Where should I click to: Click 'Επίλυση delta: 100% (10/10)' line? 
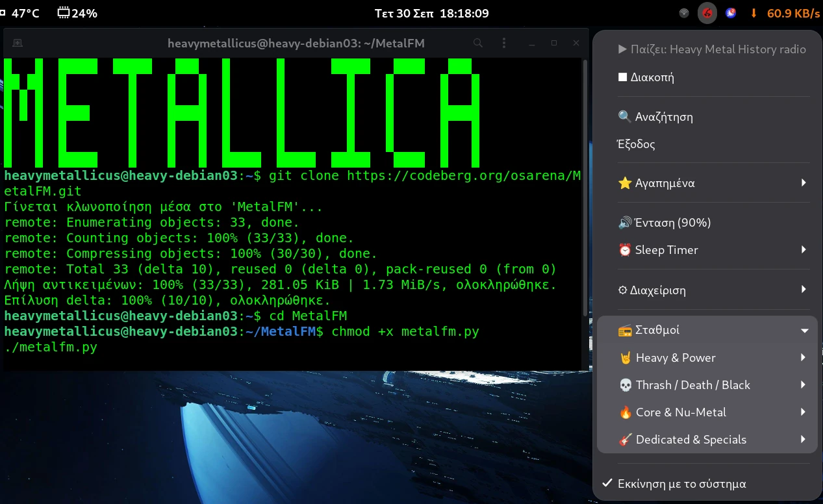coord(168,301)
